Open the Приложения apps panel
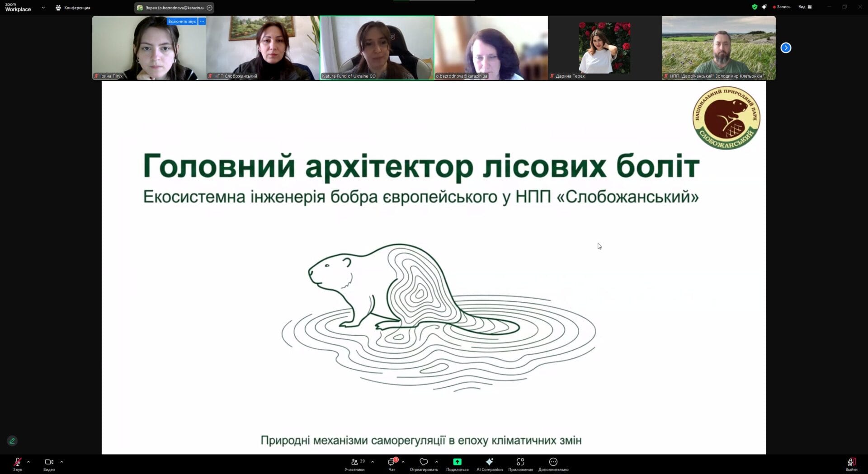Image resolution: width=868 pixels, height=474 pixels. [x=520, y=464]
